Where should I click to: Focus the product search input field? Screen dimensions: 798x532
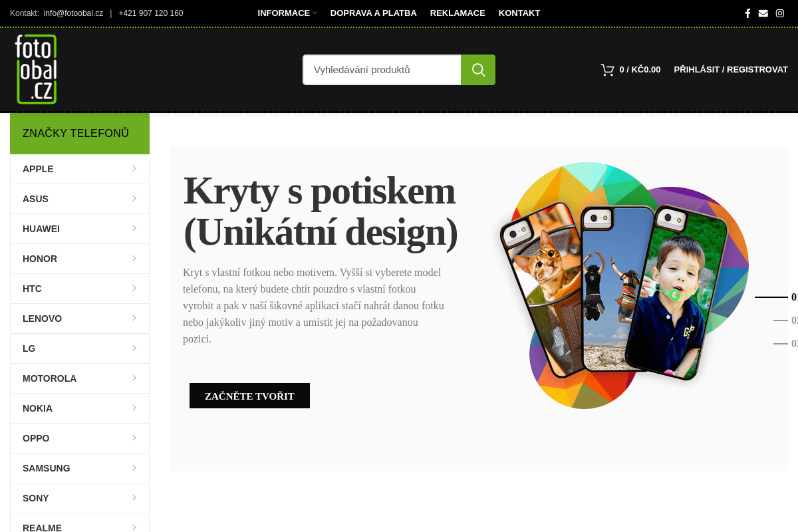tap(382, 70)
